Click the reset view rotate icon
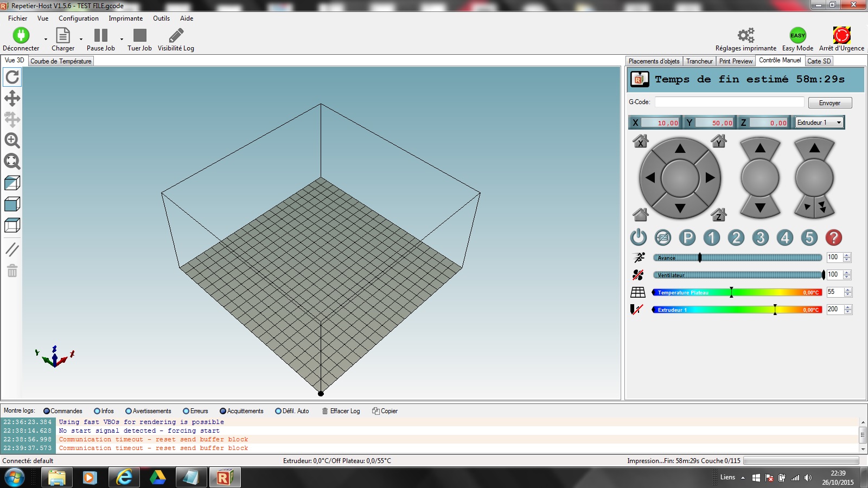 [12, 78]
